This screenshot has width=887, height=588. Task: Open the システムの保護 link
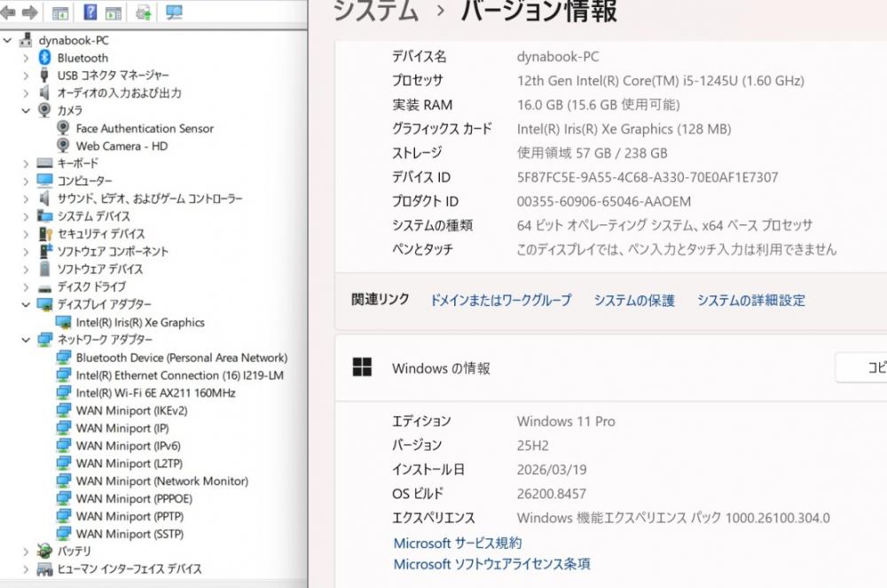pyautogui.click(x=634, y=301)
